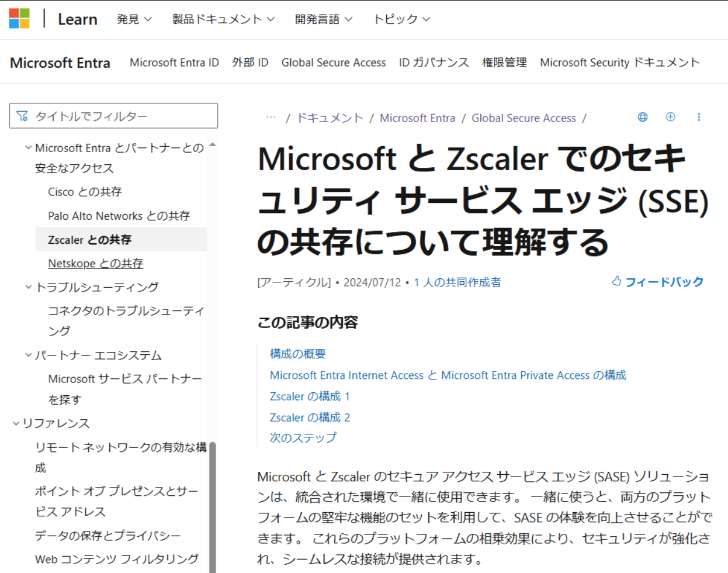Open the トピック dropdown menu
This screenshot has width=728, height=573.
pyautogui.click(x=401, y=19)
